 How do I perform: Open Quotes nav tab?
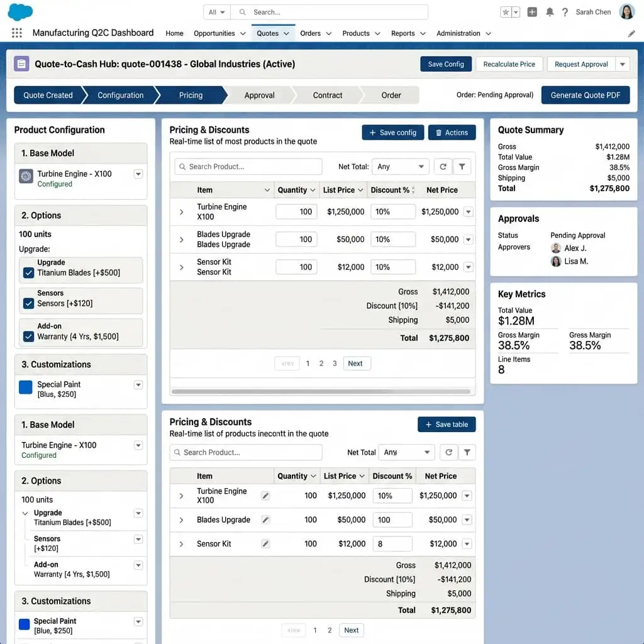point(273,33)
